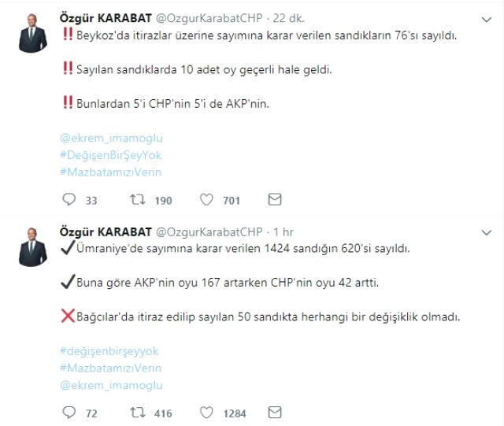504x426 pixels.
Task: Open the lowercase #değişenbirşeyyok hashtag
Action: coord(109,350)
